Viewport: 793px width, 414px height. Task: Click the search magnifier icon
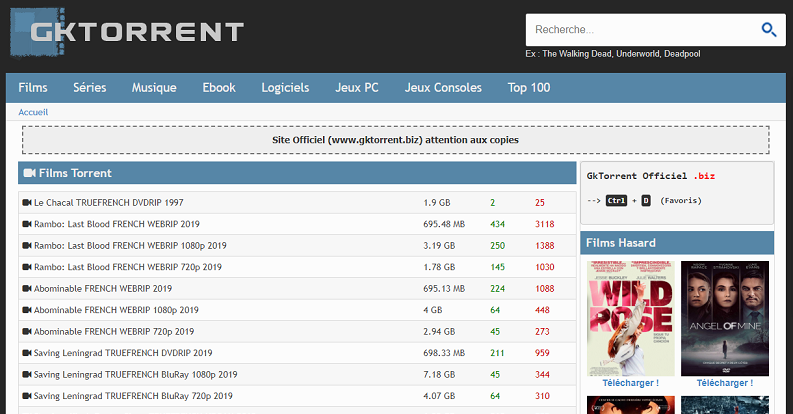[x=769, y=30]
